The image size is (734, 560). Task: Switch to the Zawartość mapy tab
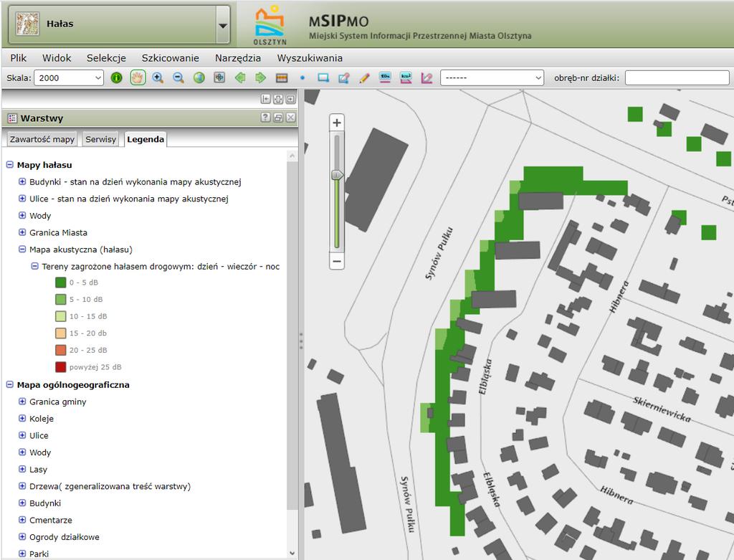point(42,139)
